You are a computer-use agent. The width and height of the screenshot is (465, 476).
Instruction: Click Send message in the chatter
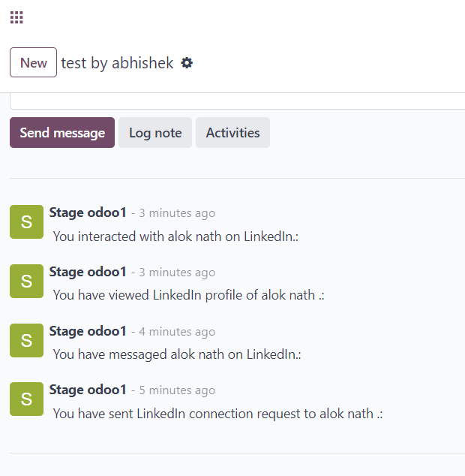(62, 133)
